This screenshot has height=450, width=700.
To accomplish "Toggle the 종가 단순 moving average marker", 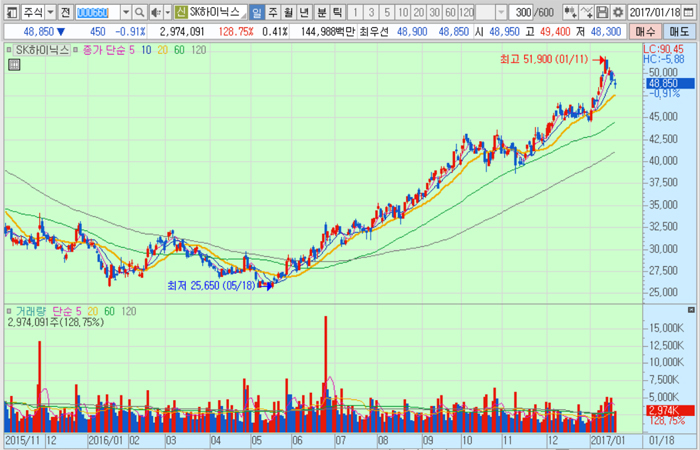I will [74, 49].
